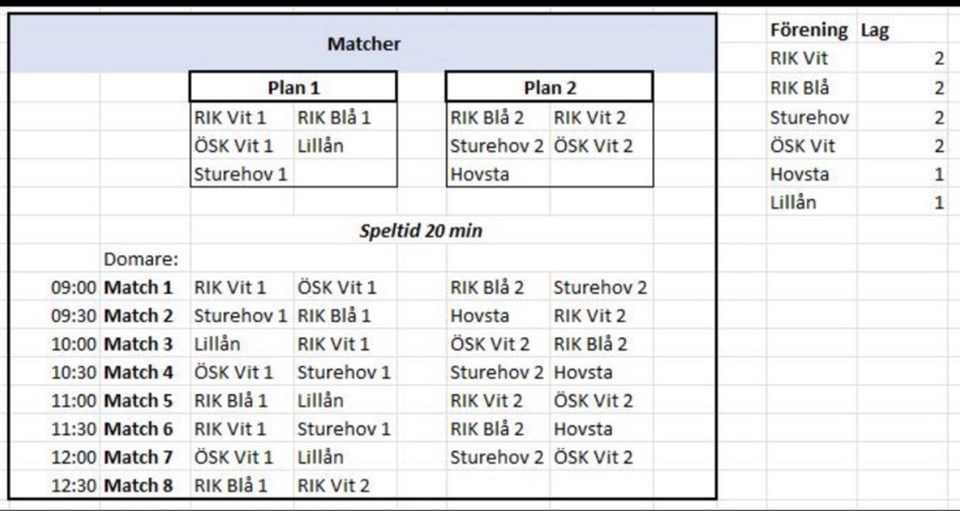Select the 'Plan 1' heading cell
The image size is (960, 511).
click(293, 88)
